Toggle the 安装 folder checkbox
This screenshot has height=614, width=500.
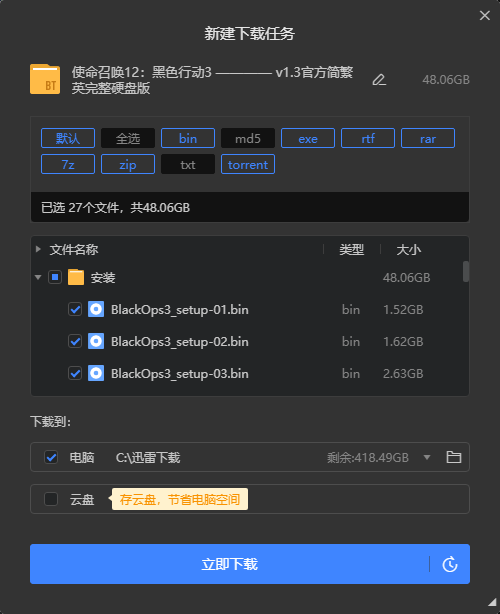coord(55,277)
